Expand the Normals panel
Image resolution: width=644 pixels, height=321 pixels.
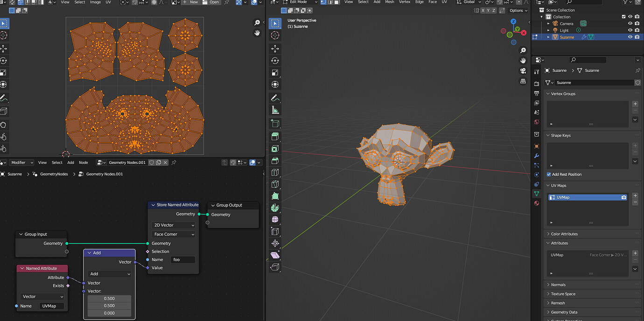coord(548,285)
